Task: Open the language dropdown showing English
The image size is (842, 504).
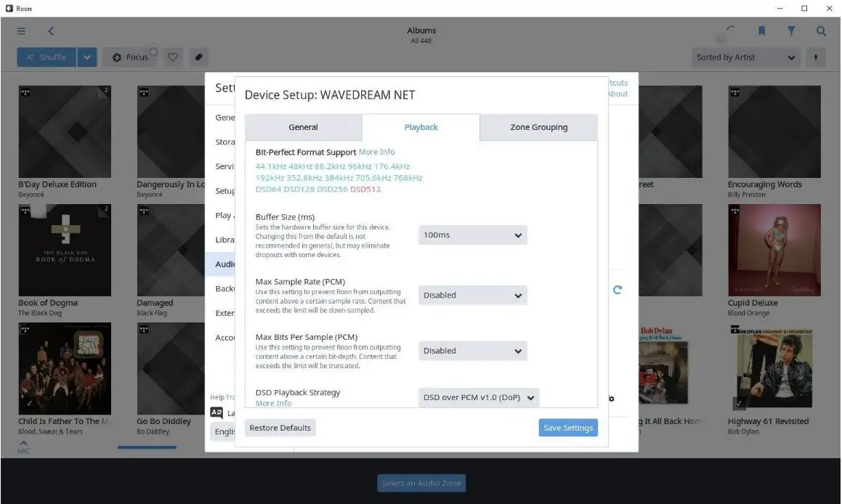Action: click(223, 431)
